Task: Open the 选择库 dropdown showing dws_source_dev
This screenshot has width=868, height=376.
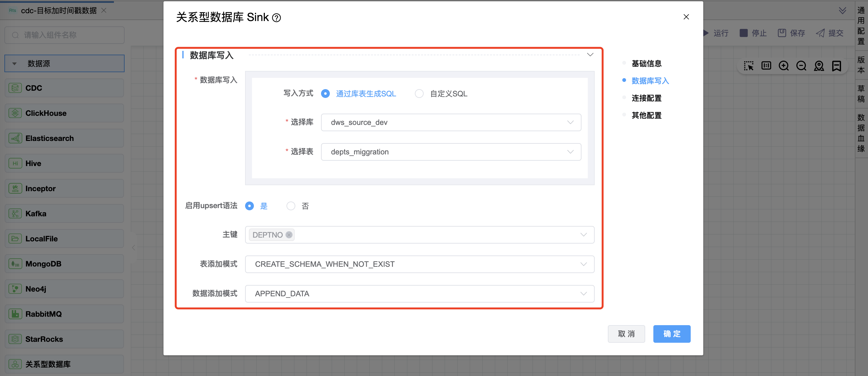Action: coord(451,122)
